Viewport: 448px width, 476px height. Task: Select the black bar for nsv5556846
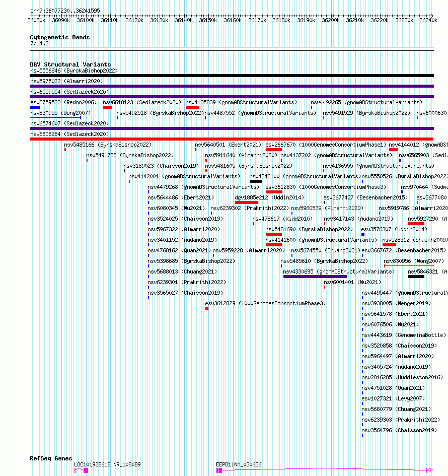click(x=232, y=76)
